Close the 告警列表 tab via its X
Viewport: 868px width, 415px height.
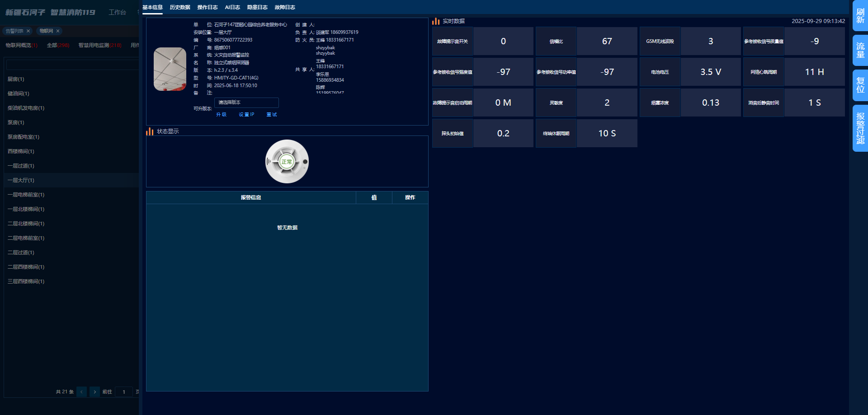(x=28, y=31)
